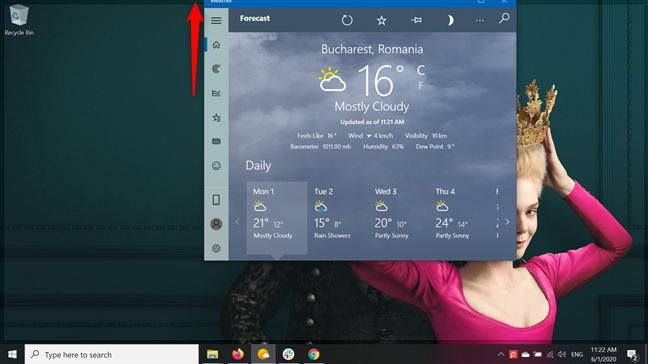Click the Visibility 10 km value
Viewport: 648px width, 364px height.
point(426,136)
